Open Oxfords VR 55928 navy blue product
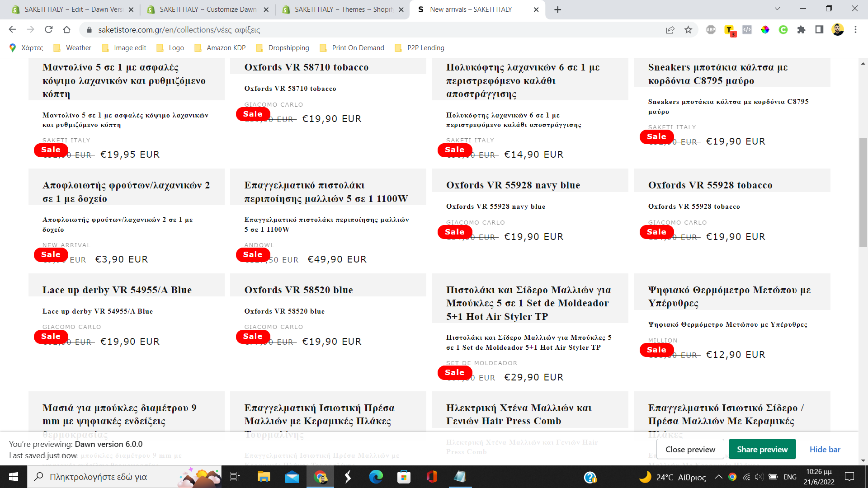868x488 pixels. coord(513,185)
